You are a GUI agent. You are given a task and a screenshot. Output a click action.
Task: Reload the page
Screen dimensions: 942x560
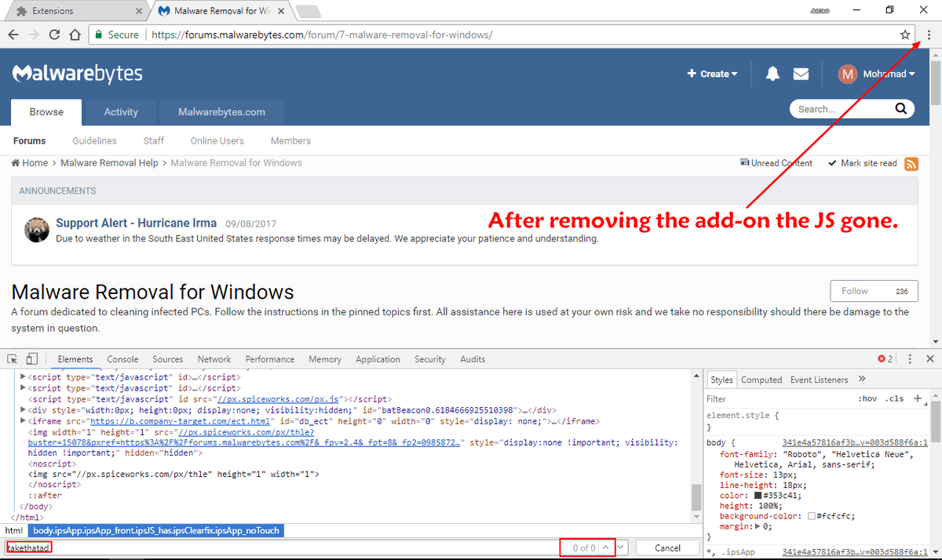click(x=54, y=35)
